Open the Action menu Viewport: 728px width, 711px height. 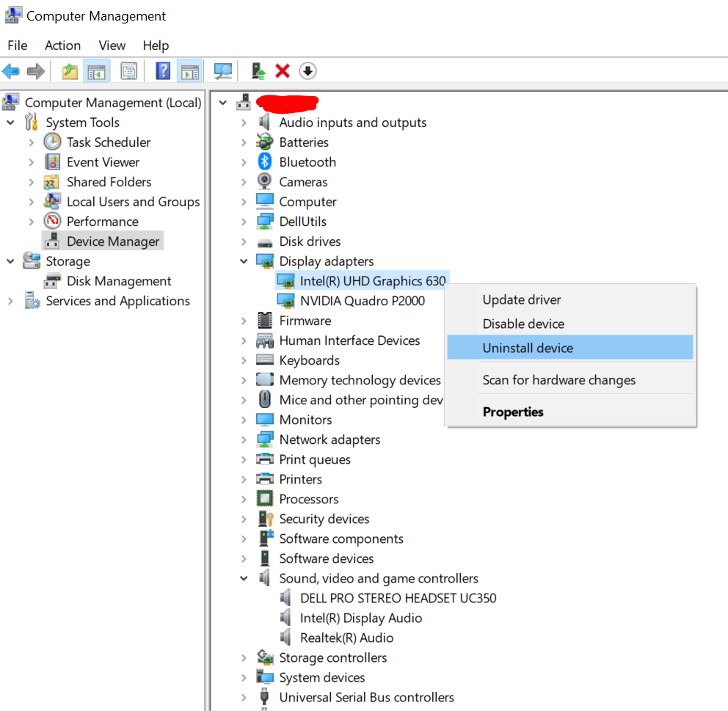62,45
